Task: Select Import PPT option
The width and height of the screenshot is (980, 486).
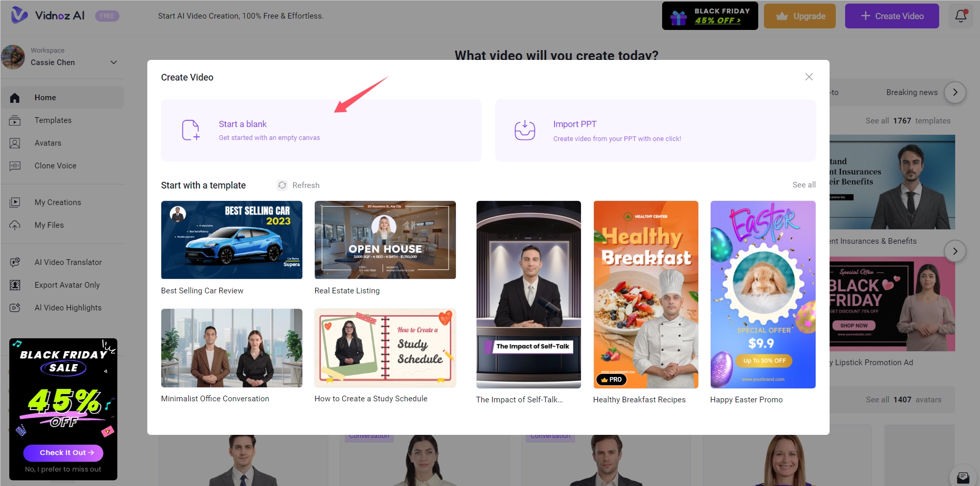Action: coord(655,130)
